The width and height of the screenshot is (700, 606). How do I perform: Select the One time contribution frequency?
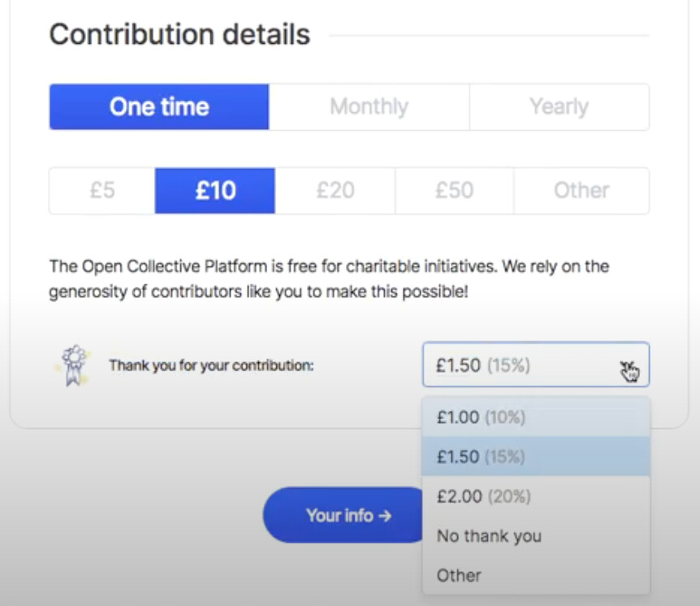click(x=159, y=107)
